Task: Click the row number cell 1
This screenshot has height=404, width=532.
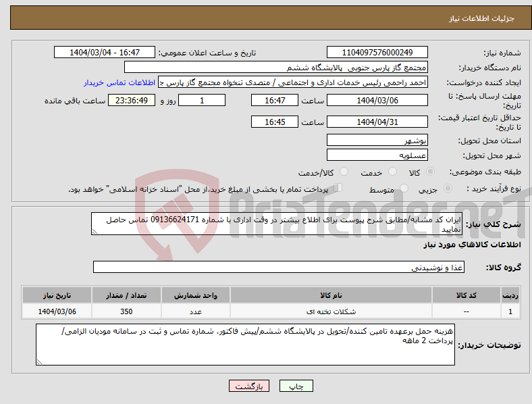Action: coord(510,311)
